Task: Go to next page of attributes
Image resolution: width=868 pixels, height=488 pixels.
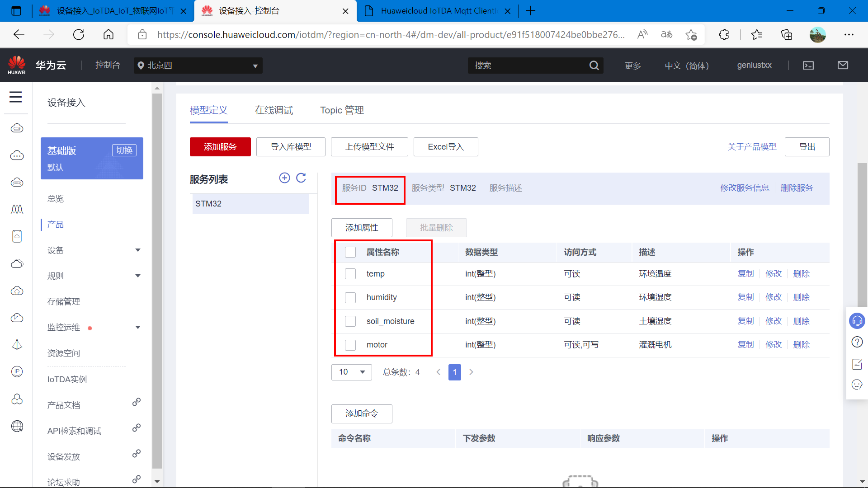Action: (x=471, y=372)
